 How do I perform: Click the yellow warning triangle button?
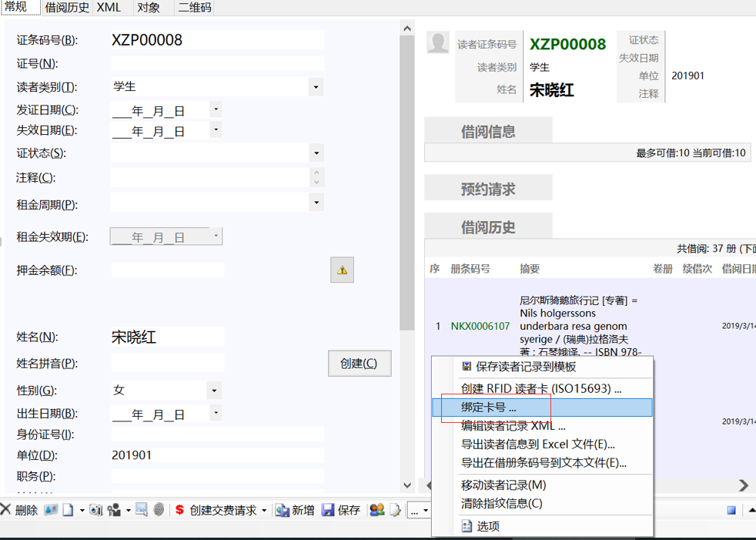coord(342,270)
